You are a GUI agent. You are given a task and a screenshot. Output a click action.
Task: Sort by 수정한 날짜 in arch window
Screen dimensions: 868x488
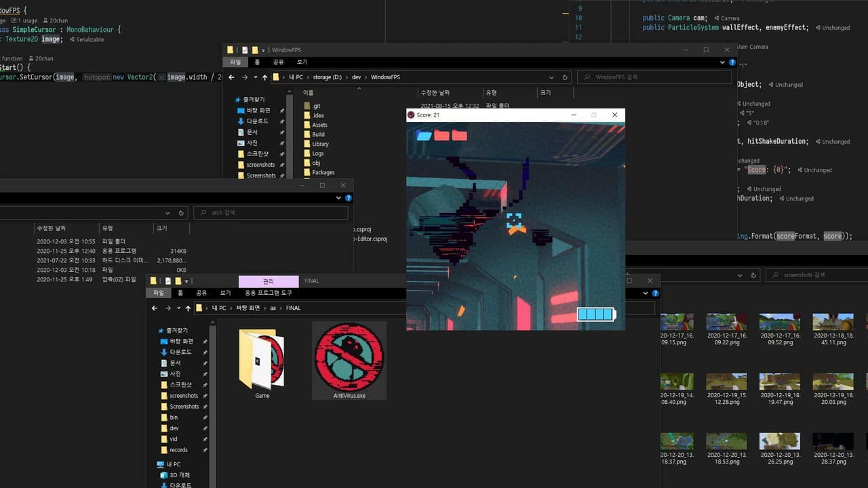click(x=52, y=228)
